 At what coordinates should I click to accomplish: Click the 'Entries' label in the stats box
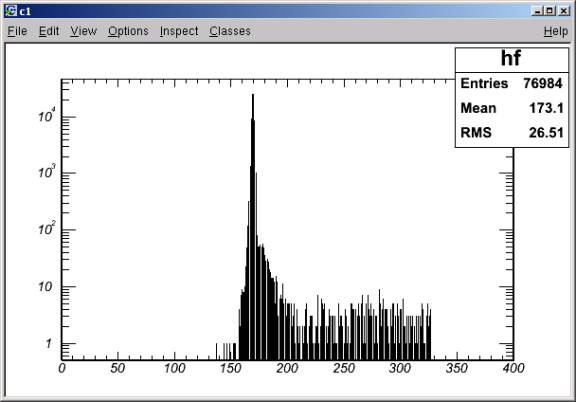click(484, 83)
